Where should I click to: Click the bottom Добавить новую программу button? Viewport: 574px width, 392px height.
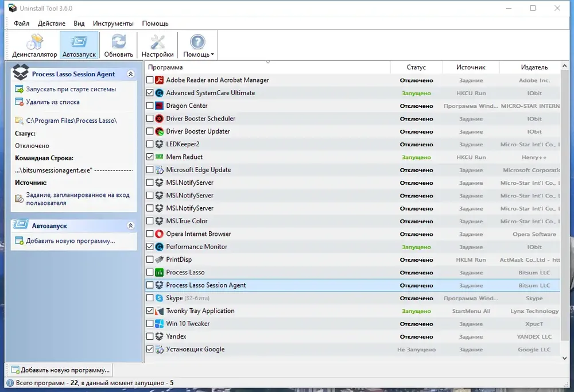pyautogui.click(x=60, y=370)
